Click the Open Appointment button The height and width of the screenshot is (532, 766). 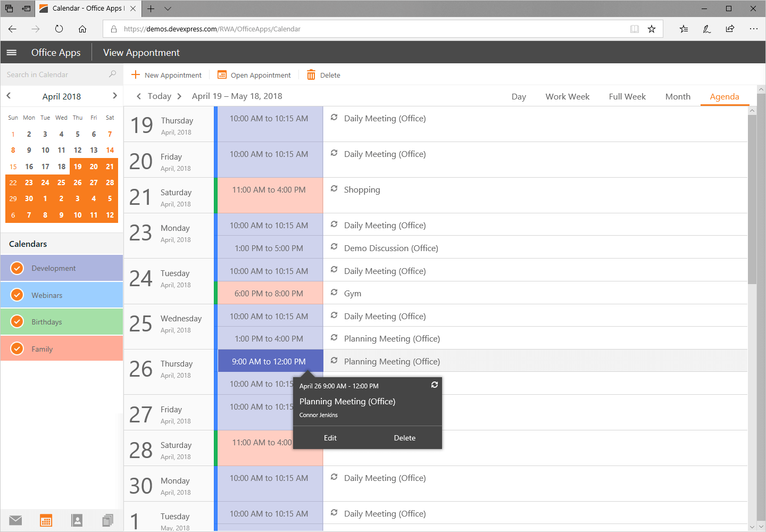(x=254, y=75)
